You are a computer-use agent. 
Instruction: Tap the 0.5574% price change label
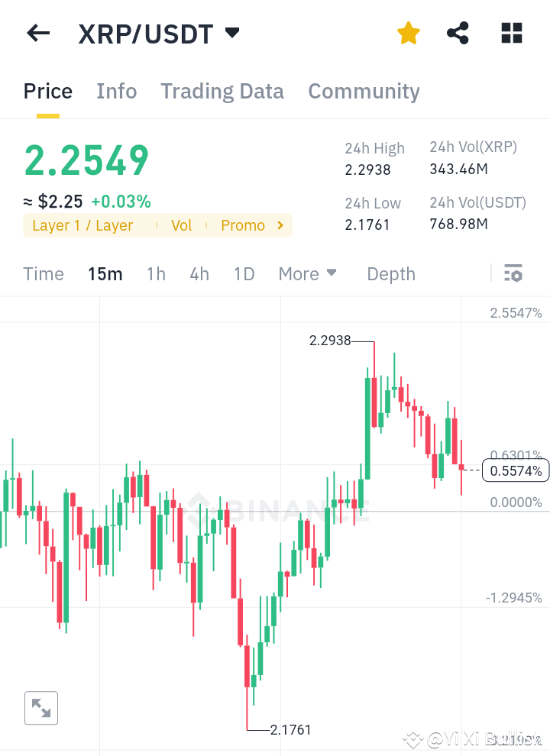click(x=515, y=470)
